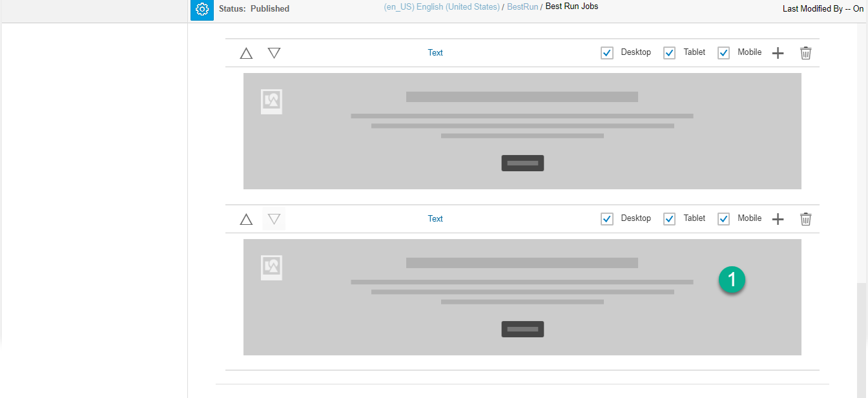
Task: Uncheck Mobile for second Text component
Action: click(724, 219)
